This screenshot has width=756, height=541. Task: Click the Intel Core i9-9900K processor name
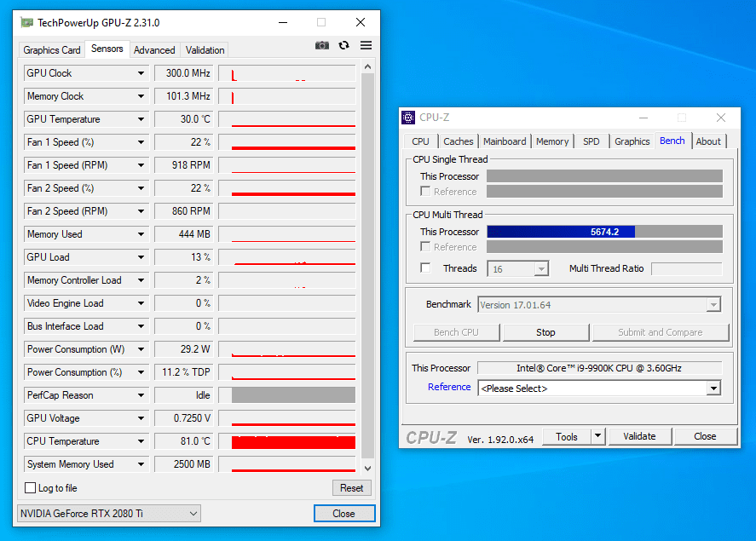599,368
